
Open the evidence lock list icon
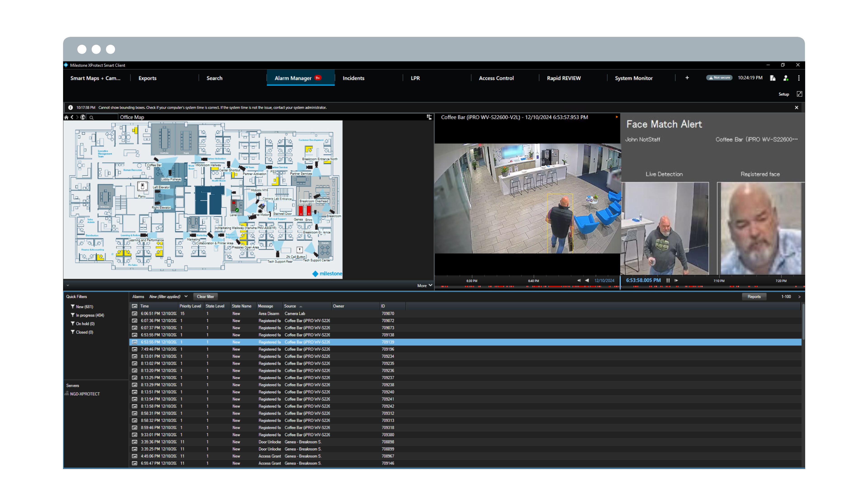pyautogui.click(x=773, y=78)
